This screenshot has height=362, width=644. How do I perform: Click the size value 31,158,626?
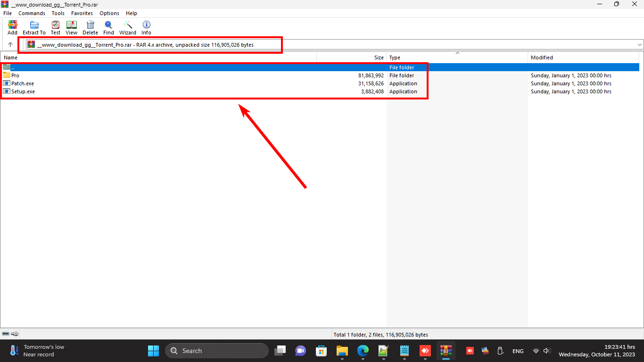coord(371,83)
